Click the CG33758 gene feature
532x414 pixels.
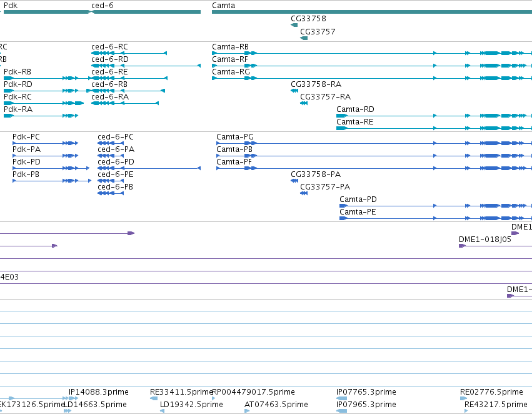(294, 25)
